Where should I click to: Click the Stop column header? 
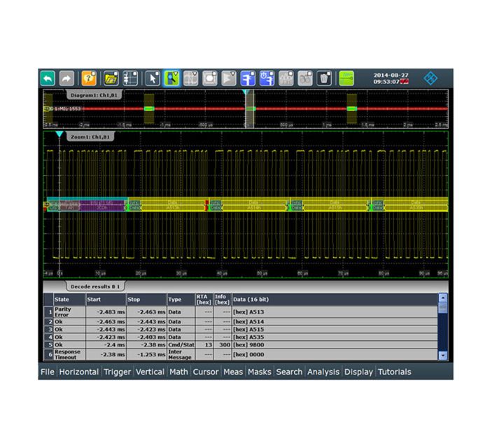pyautogui.click(x=146, y=300)
